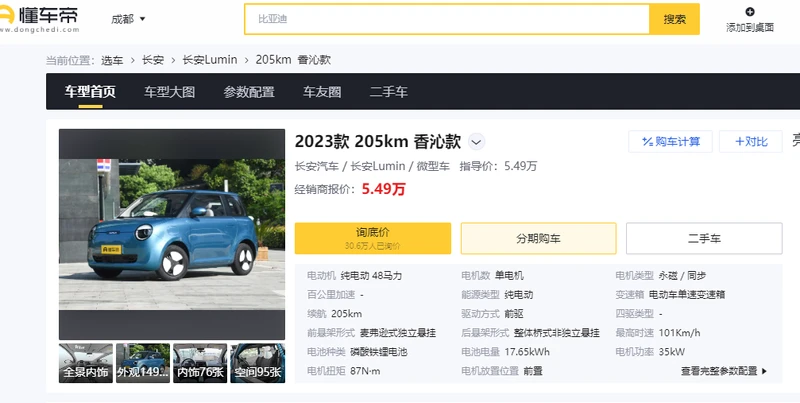Click the 微型车 category link
Screen dimensions: 800x403
[x=433, y=166]
